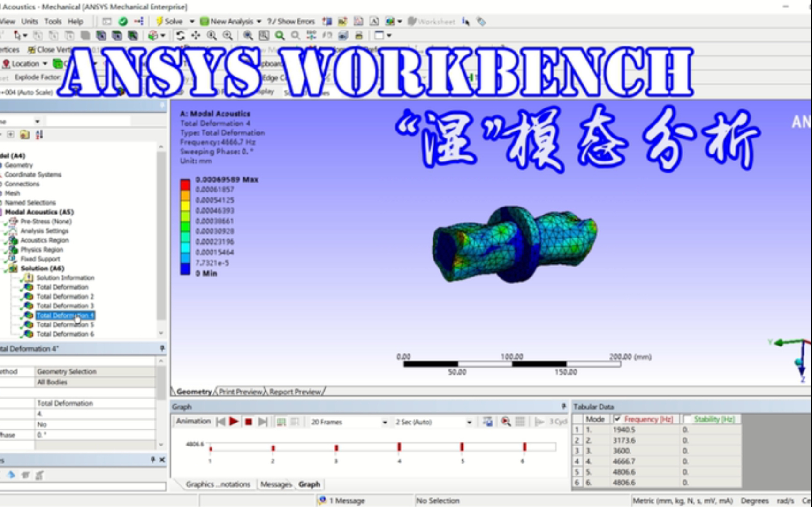Click the Worksheet toolbar button
Viewport: 812px width, 507px height.
(x=432, y=21)
